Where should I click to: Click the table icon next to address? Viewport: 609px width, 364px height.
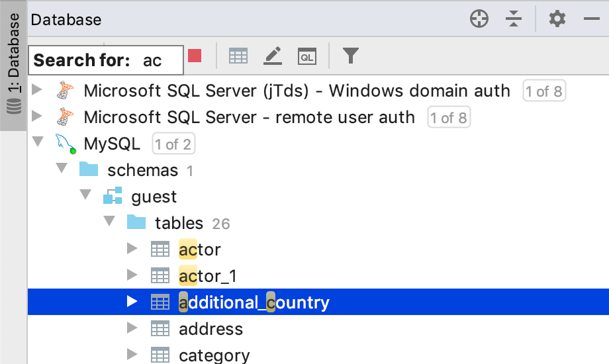[160, 329]
